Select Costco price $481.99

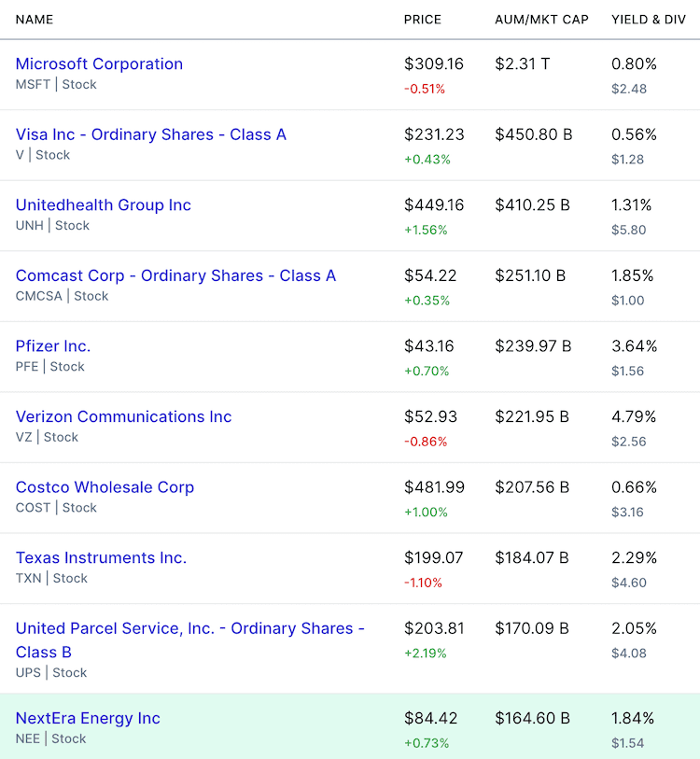(x=434, y=487)
